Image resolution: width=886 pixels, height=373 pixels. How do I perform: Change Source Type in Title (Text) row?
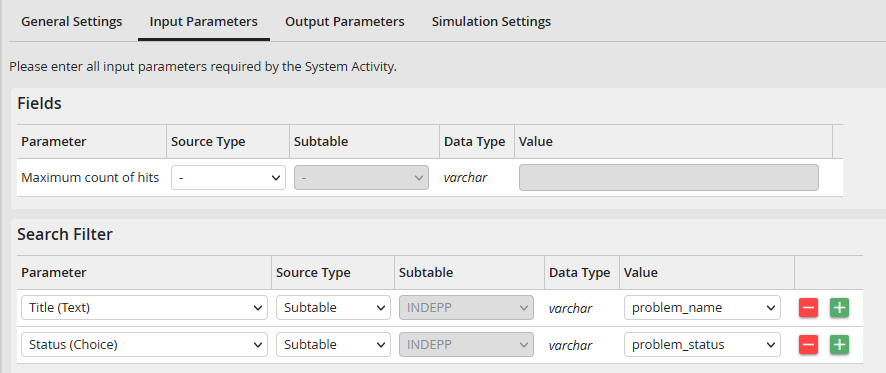333,308
